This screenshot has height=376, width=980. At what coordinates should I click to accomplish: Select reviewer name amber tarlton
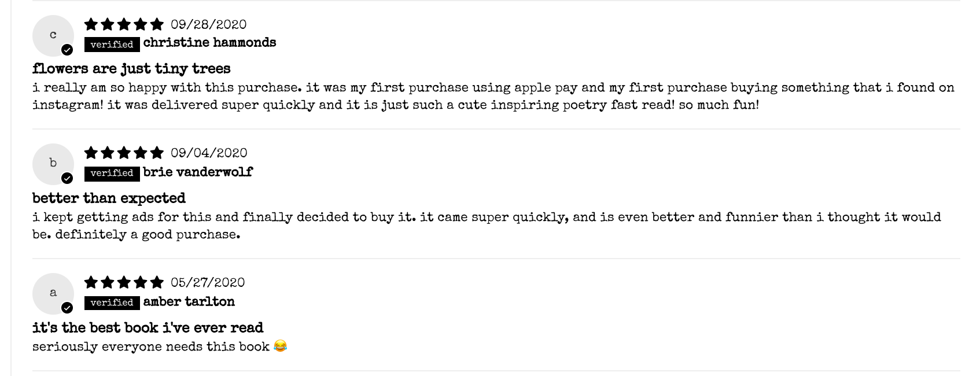189,301
